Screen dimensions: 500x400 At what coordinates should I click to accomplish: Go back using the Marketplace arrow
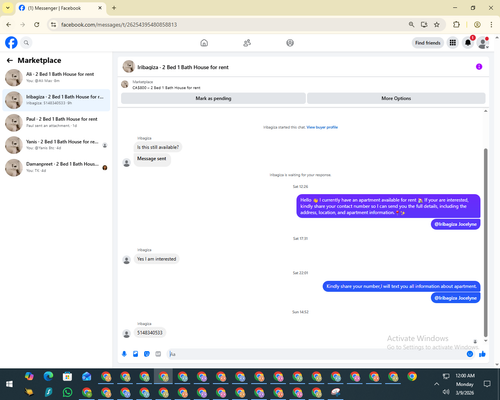click(10, 60)
